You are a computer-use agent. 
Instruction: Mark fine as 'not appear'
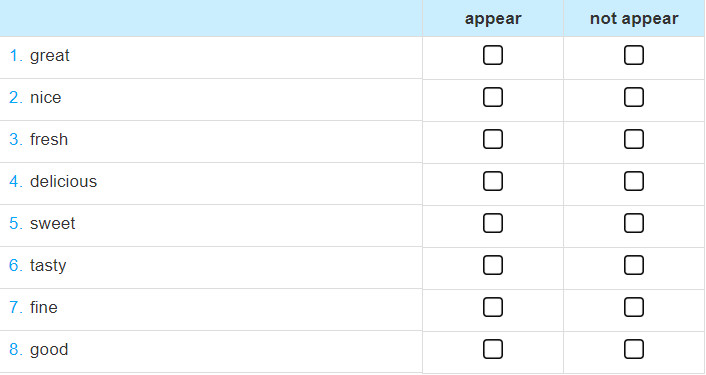coord(634,307)
